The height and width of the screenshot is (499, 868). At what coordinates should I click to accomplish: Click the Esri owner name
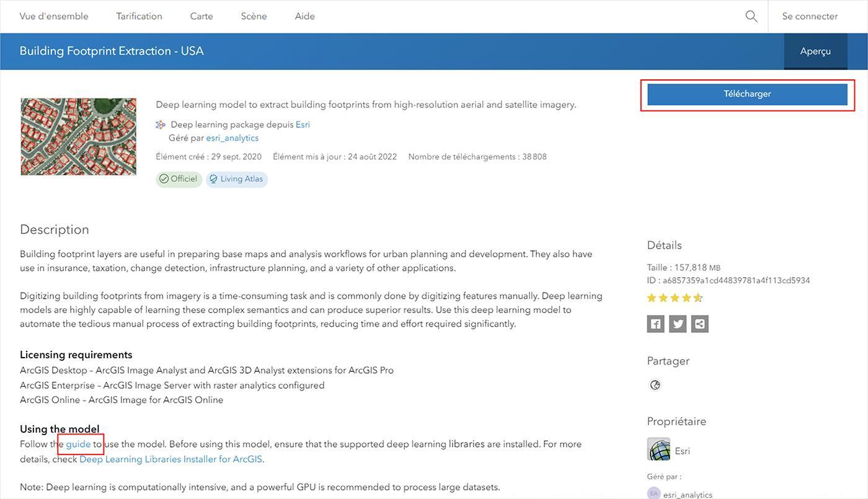pos(683,451)
